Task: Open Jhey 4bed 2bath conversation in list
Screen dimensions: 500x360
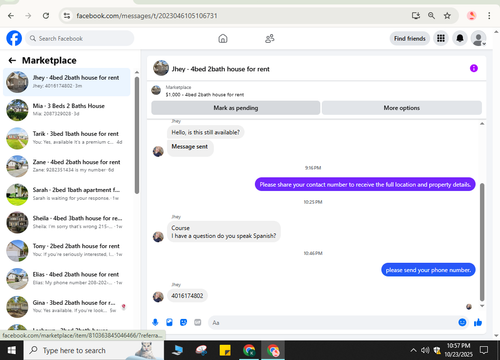Action: (67, 82)
